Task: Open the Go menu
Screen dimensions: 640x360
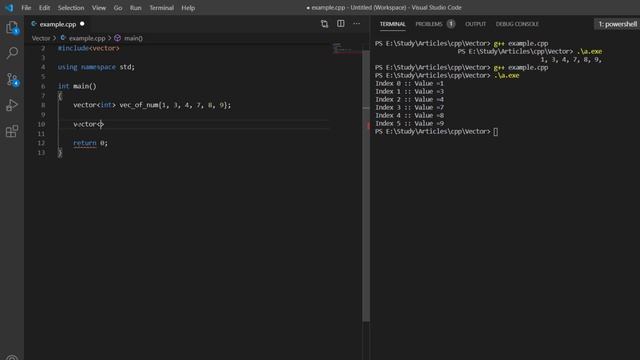Action: 118,8
